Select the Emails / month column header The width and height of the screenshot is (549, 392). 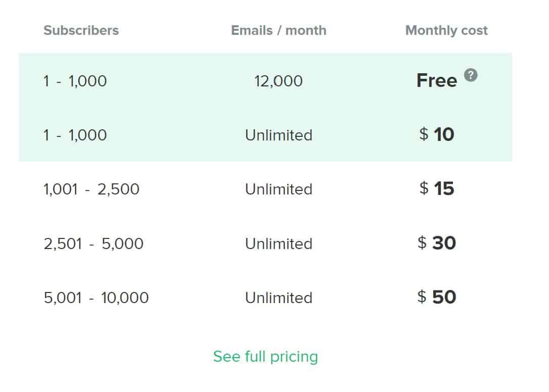pyautogui.click(x=278, y=30)
